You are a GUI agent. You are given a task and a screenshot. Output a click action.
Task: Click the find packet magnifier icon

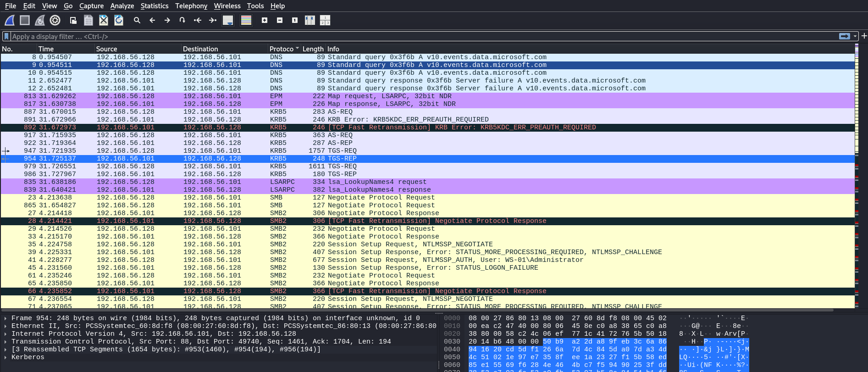point(137,20)
